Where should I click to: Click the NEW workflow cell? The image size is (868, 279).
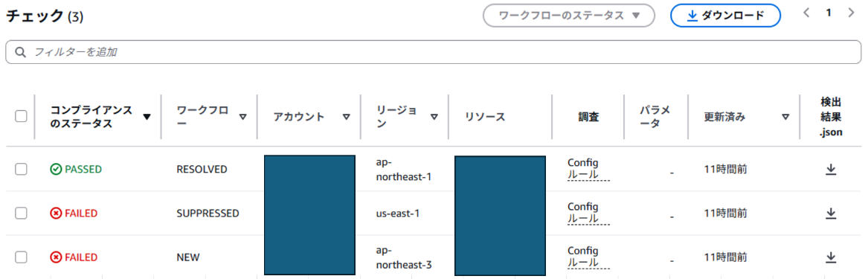[x=188, y=257]
